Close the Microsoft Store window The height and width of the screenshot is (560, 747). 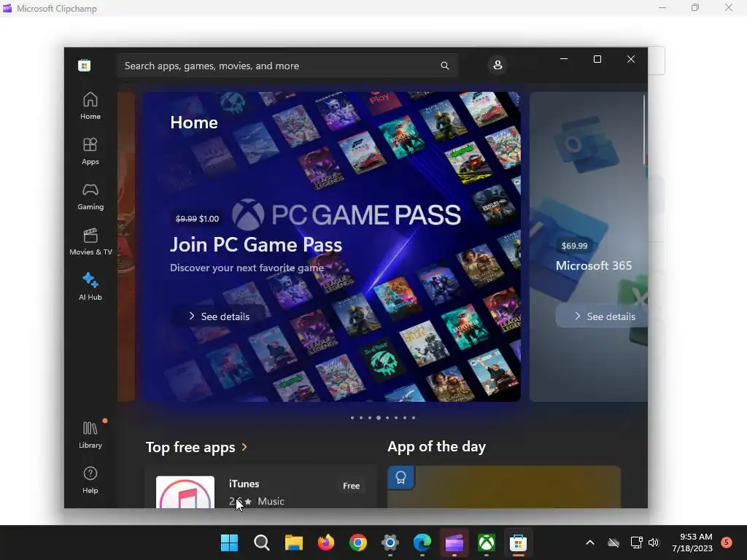click(x=631, y=59)
